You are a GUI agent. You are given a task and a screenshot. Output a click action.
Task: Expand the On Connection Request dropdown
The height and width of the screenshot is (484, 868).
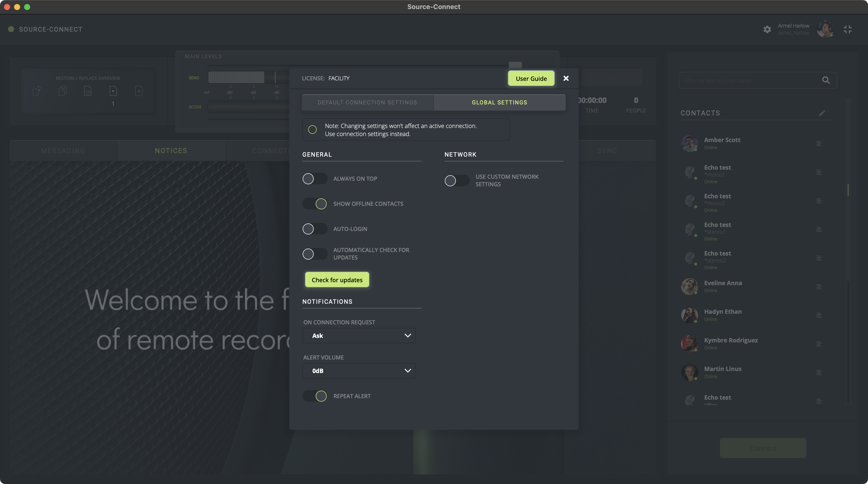(x=359, y=336)
